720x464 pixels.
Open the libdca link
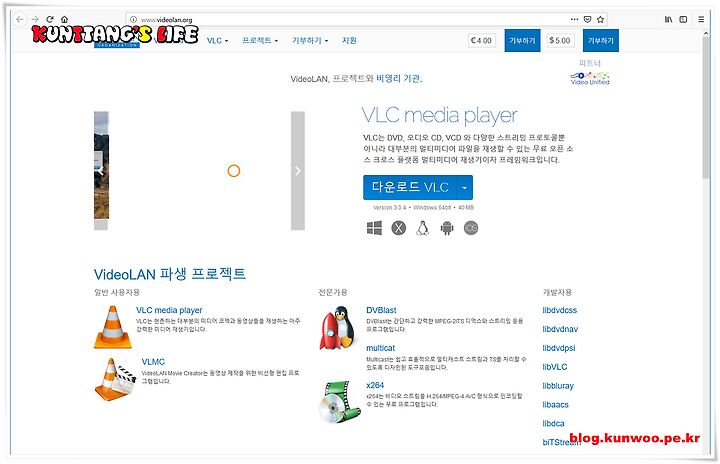553,423
